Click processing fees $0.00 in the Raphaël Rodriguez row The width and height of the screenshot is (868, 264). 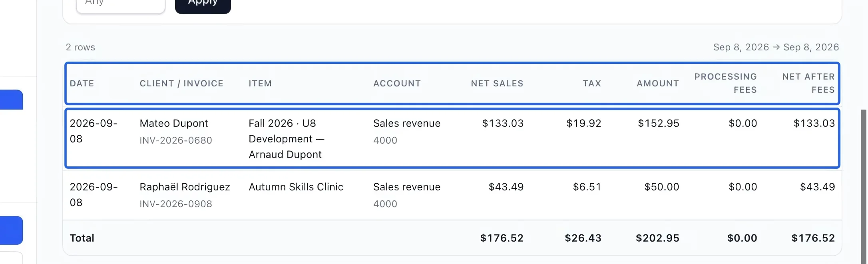click(x=743, y=187)
